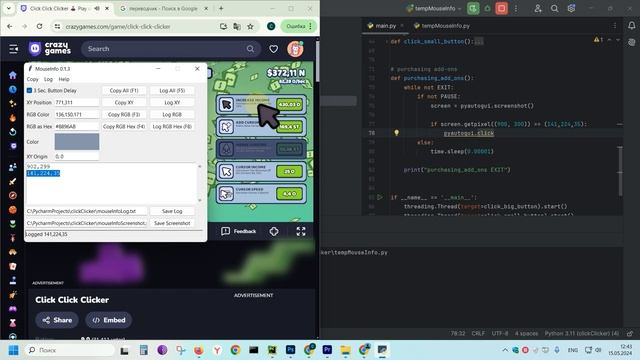Click the translate page icon in address bar

pyautogui.click(x=237, y=27)
